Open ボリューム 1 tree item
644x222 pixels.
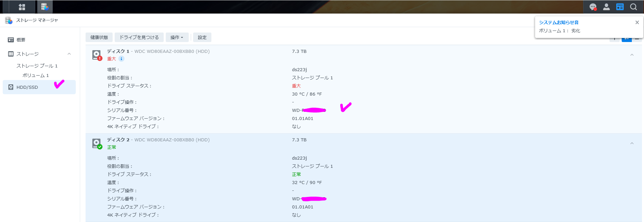(36, 75)
